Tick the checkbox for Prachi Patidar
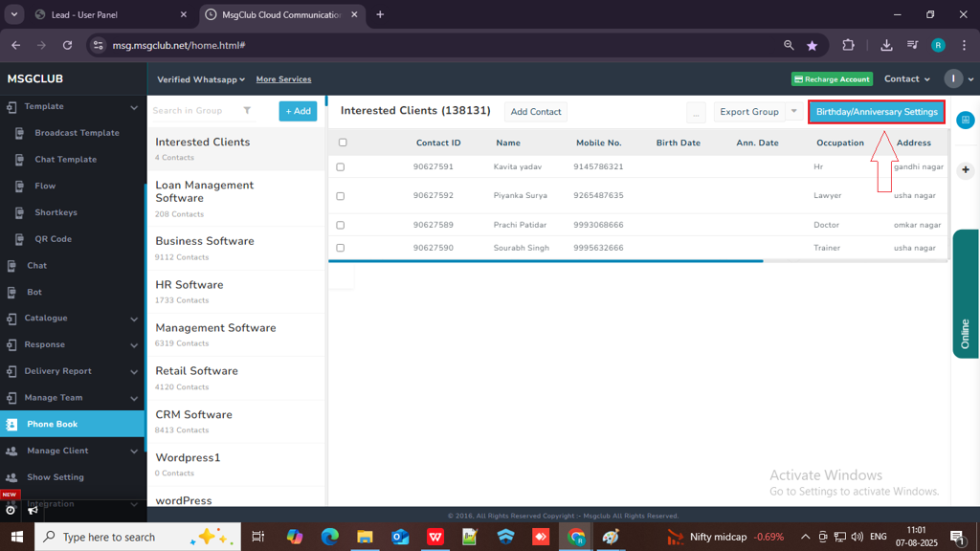980x551 pixels. click(x=340, y=225)
